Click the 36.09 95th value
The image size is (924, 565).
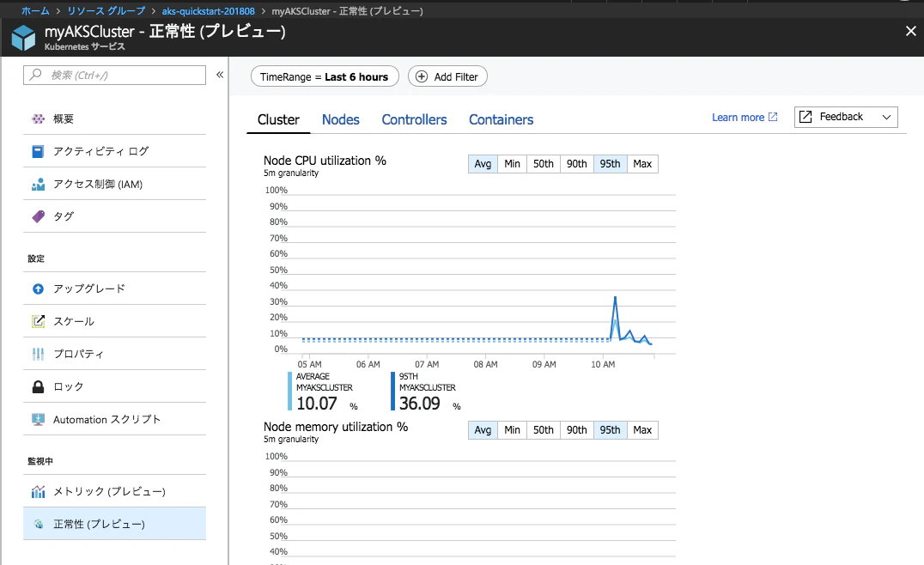pos(420,404)
